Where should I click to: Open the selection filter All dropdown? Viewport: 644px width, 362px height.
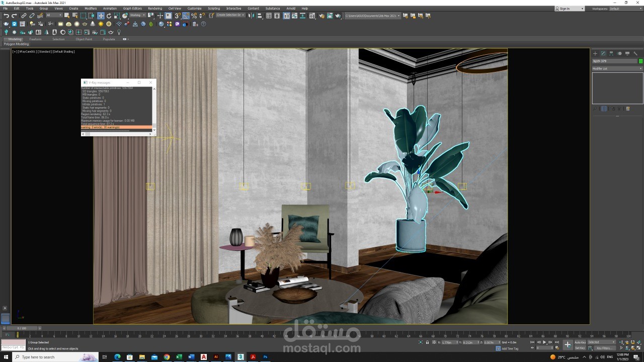coord(54,15)
